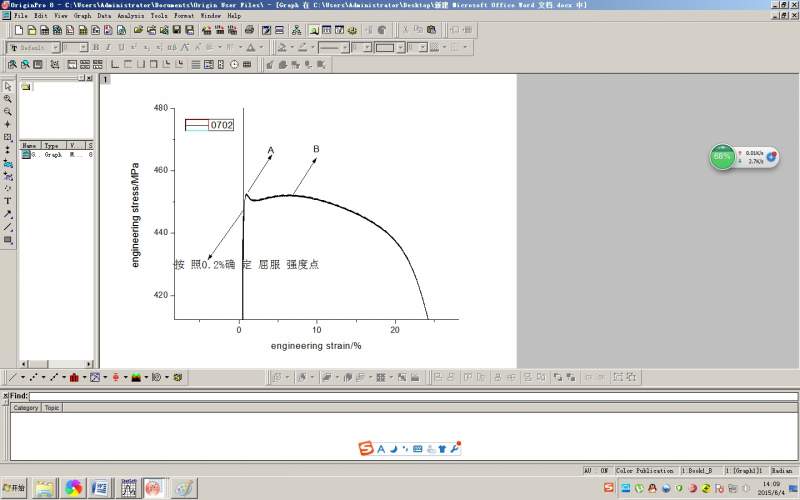Click the Italic formatting button
This screenshot has width=800, height=500.
(108, 47)
